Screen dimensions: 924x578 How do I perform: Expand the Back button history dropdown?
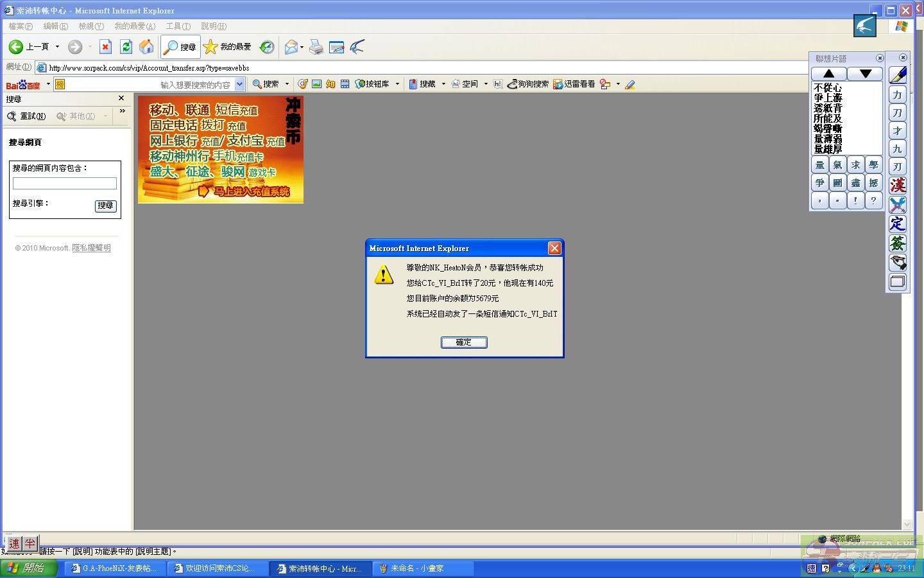click(x=57, y=47)
